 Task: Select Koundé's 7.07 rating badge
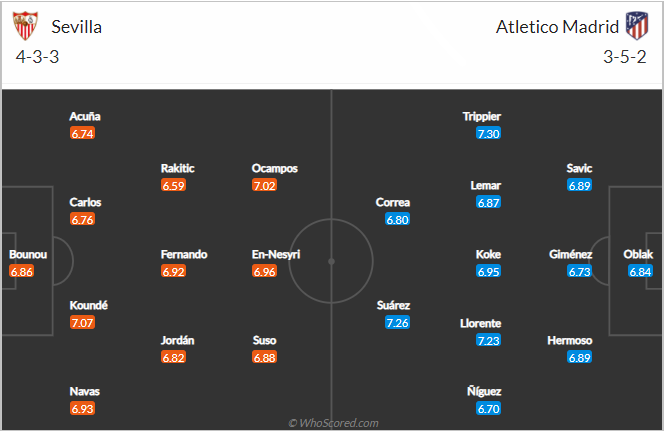tap(82, 323)
